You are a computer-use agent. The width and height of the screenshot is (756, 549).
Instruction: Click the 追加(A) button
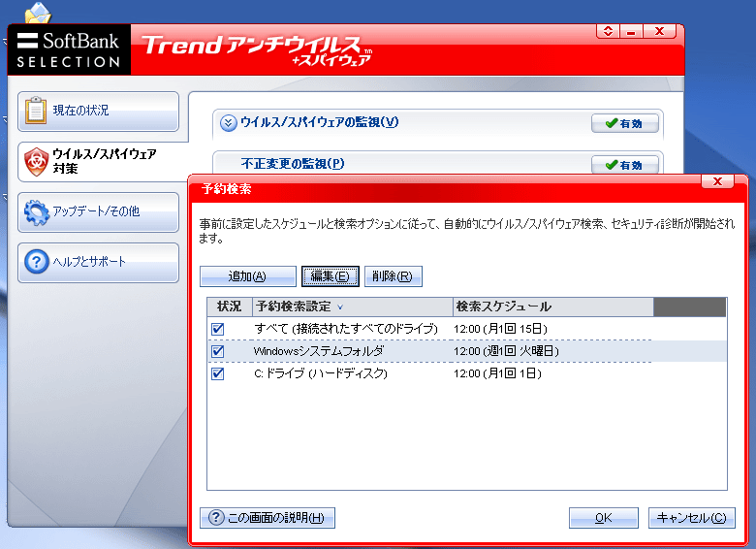click(248, 276)
